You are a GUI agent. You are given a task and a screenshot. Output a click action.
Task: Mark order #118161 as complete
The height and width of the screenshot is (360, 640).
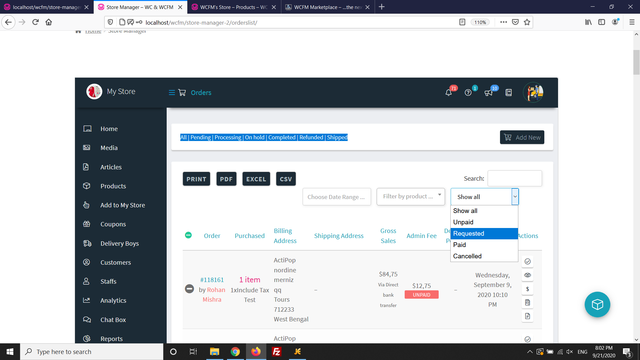(527, 262)
